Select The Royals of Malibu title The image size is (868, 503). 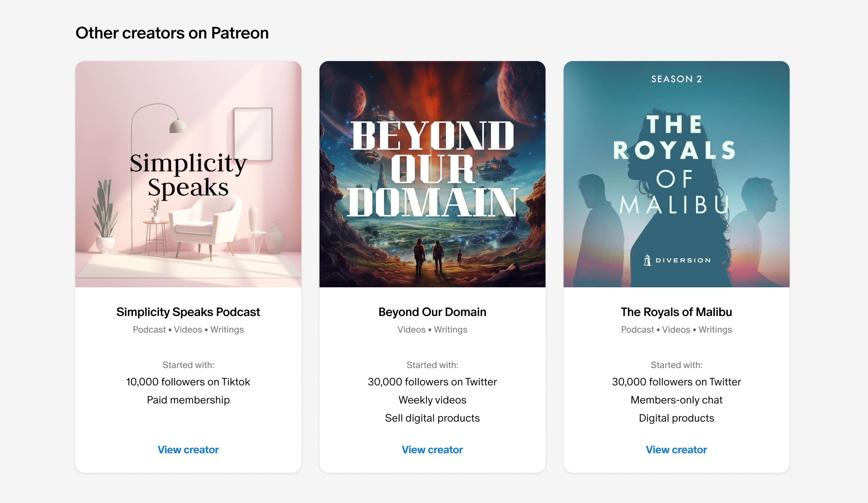point(676,312)
